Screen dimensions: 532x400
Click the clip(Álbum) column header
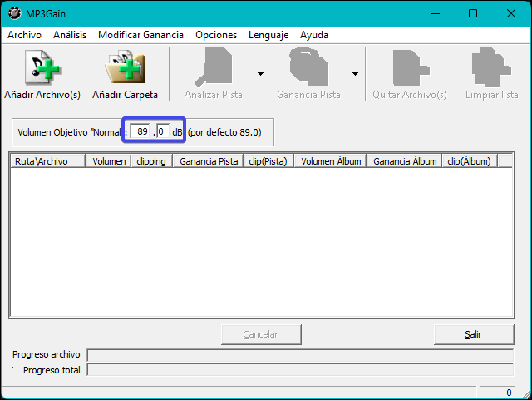click(x=470, y=161)
